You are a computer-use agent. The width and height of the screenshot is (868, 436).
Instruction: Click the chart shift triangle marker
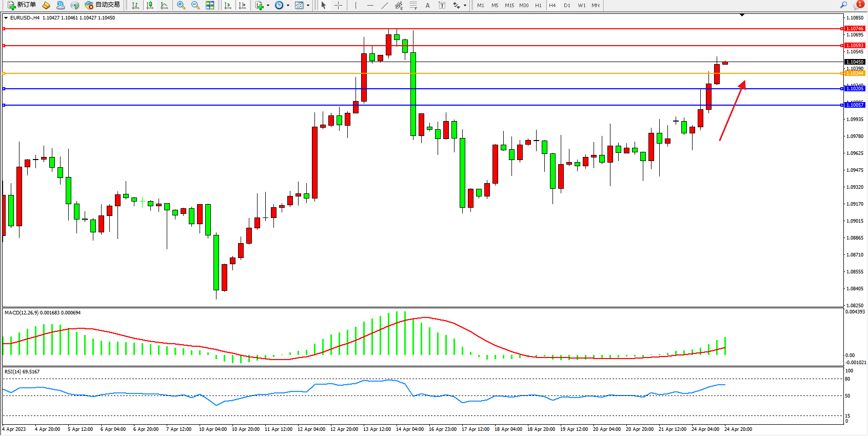(742, 15)
